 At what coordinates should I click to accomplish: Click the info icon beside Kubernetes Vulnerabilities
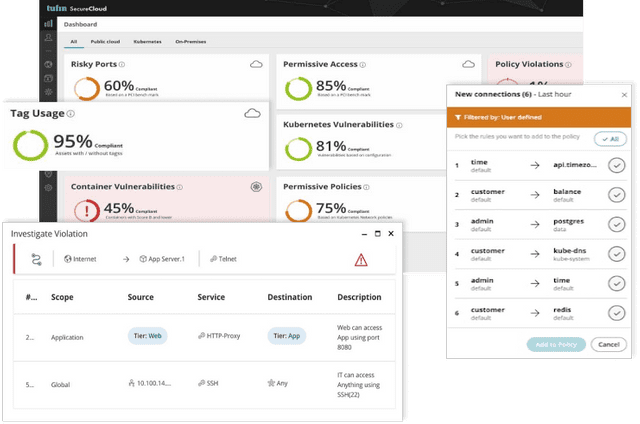coord(399,125)
